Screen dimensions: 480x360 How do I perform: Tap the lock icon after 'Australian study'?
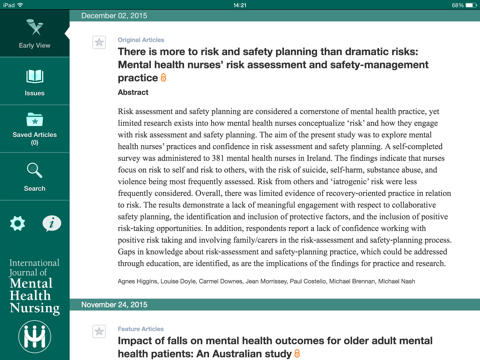[x=297, y=353]
